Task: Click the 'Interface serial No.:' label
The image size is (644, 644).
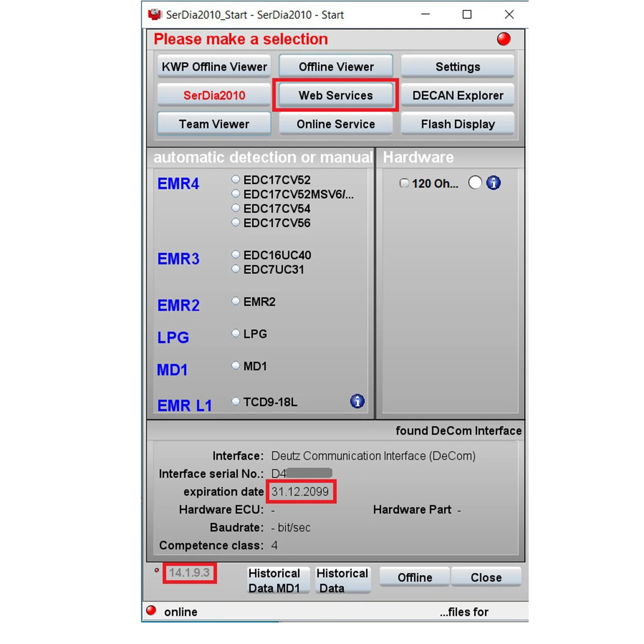Action: (211, 474)
